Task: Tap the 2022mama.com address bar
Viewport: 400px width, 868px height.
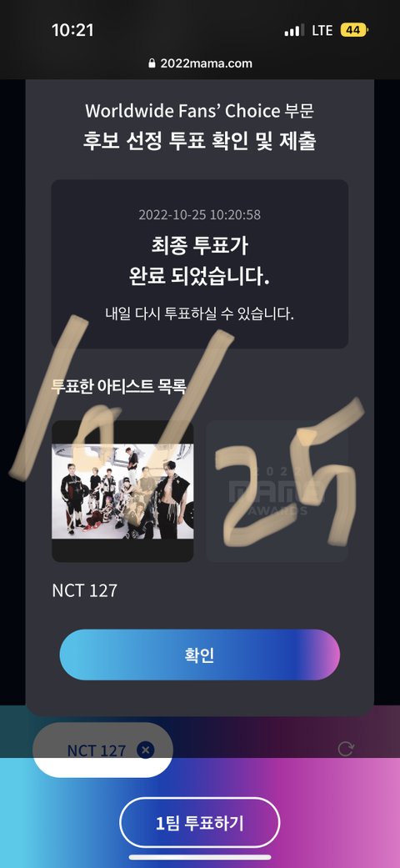Action: [x=200, y=63]
